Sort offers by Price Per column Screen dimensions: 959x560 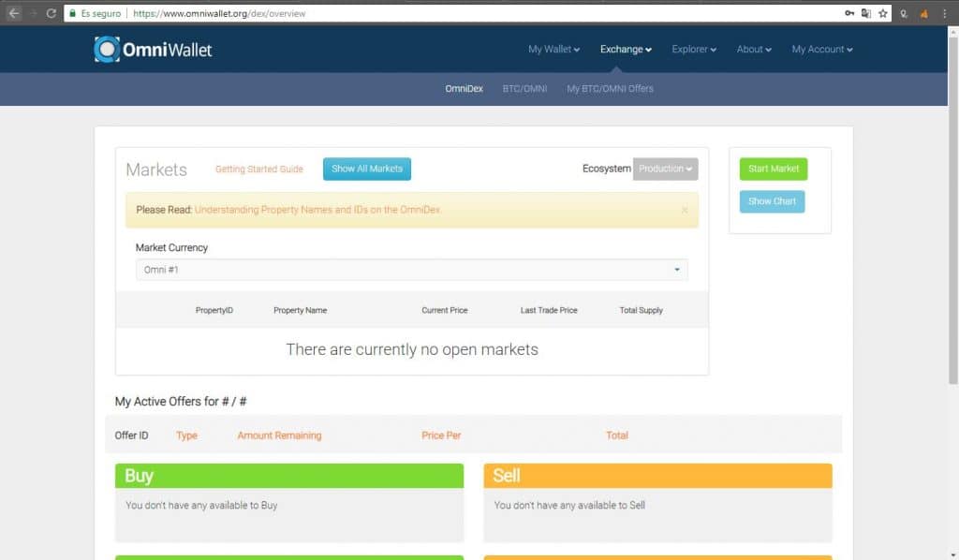pos(441,435)
